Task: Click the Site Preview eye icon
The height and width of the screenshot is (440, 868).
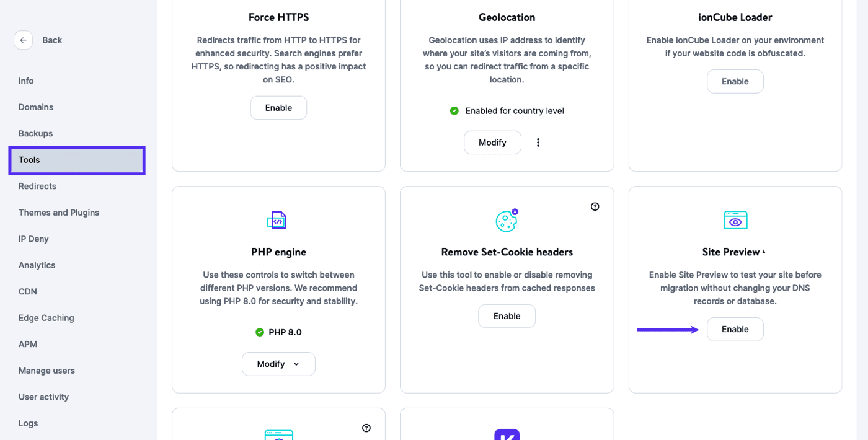Action: tap(735, 219)
